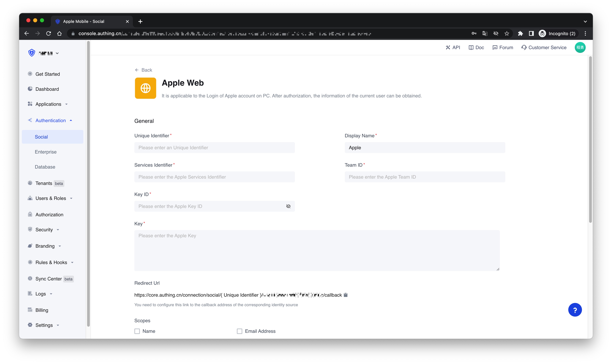Toggle Key ID visibility eye icon
The height and width of the screenshot is (364, 612).
tap(288, 206)
